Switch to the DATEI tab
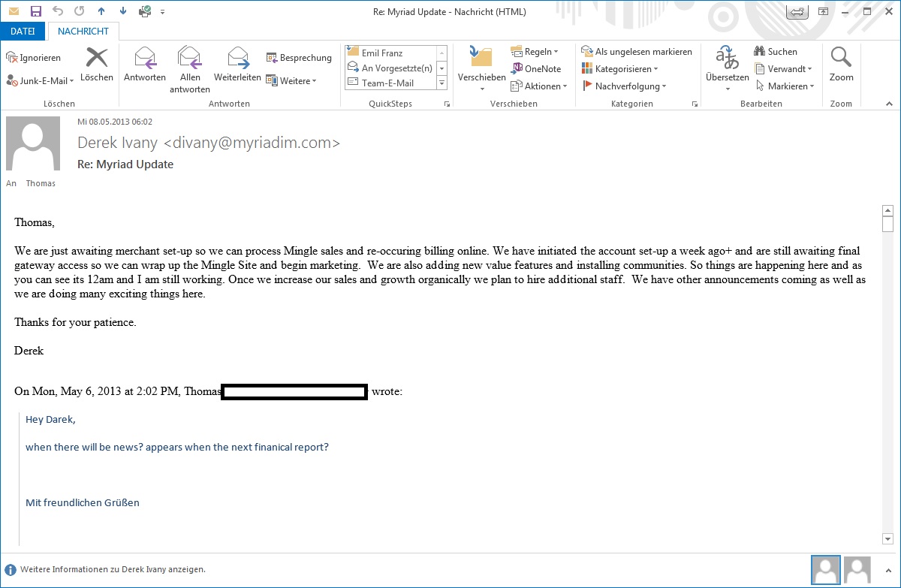 pyautogui.click(x=23, y=31)
